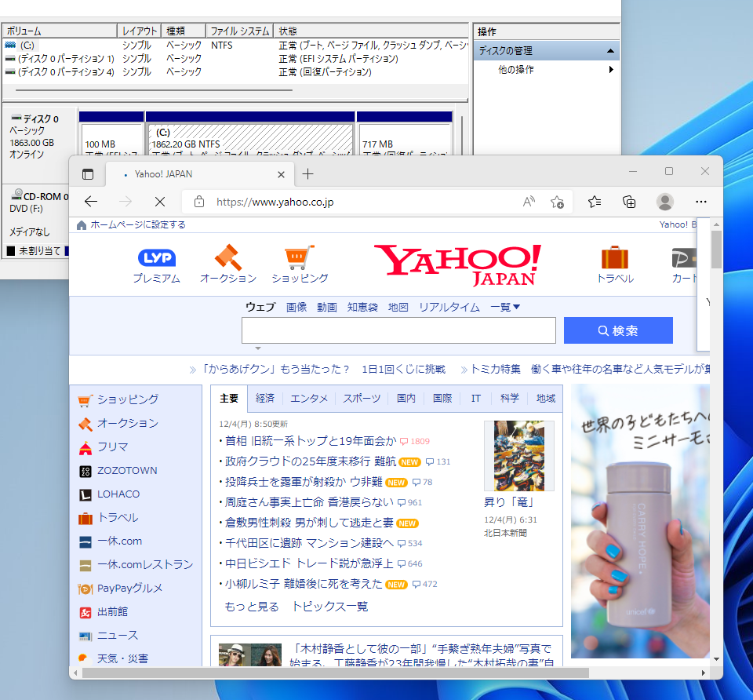Click トピックス一覧 link
Image resolution: width=753 pixels, height=700 pixels.
pyautogui.click(x=330, y=607)
